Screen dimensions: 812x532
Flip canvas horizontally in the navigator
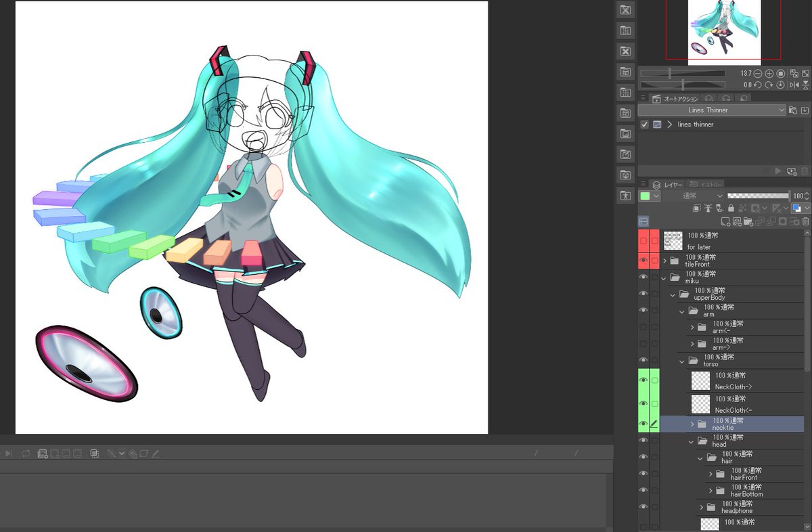[x=794, y=85]
